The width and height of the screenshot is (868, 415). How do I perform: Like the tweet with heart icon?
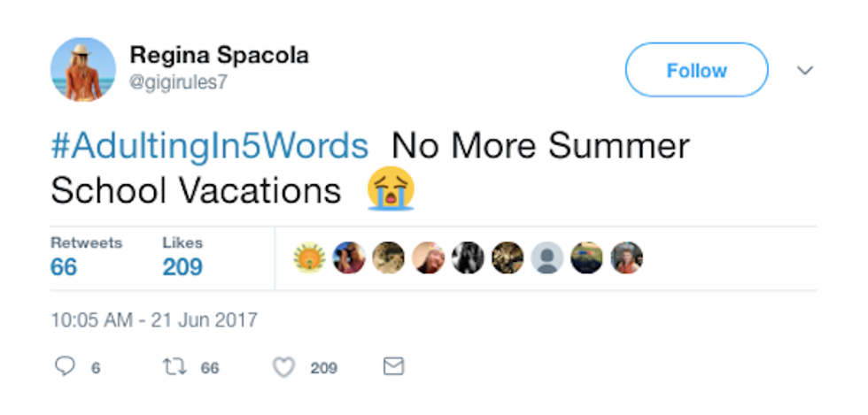[x=284, y=367]
